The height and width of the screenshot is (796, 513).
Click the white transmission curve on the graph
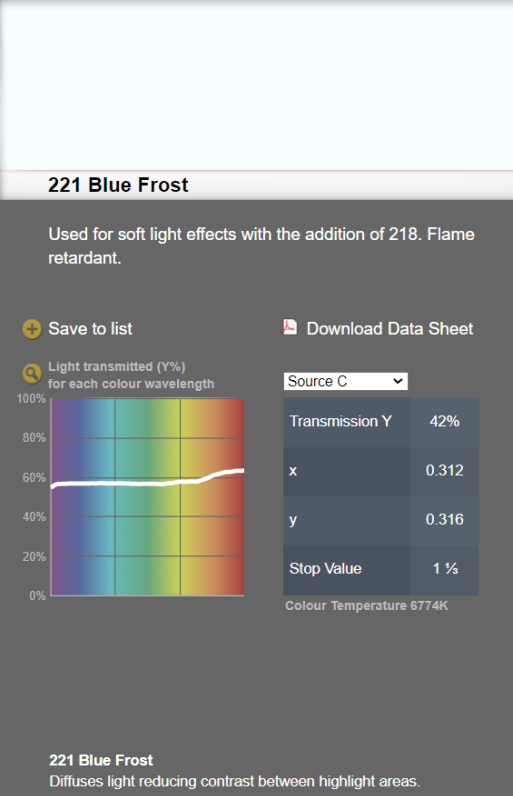coord(147,482)
